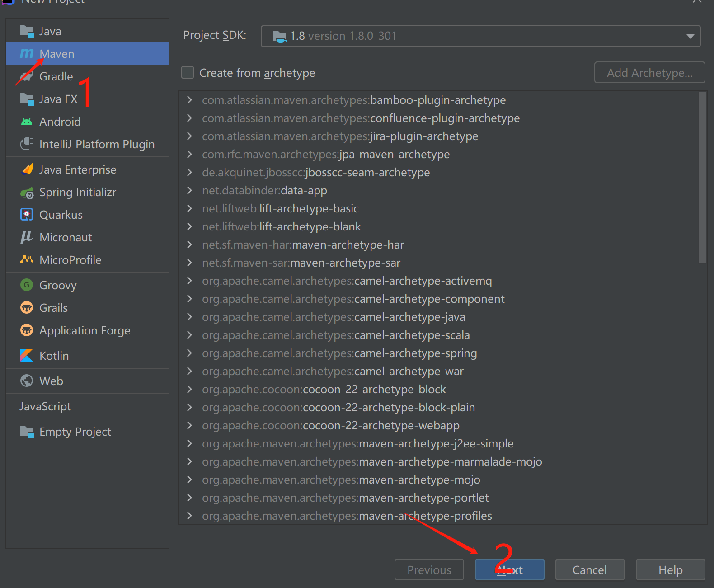
Task: Select maven-archetype-marmalade-mojo row
Action: coord(443,461)
